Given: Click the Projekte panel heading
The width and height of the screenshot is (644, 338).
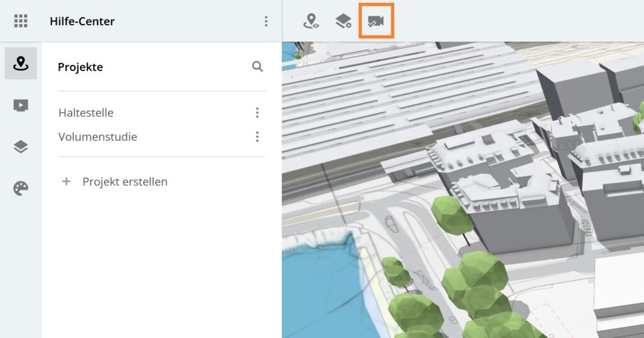Looking at the screenshot, I should tap(80, 67).
